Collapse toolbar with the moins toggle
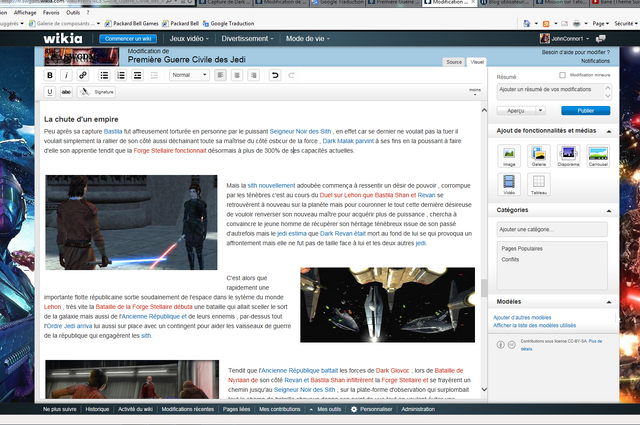Screen dimensions: 640x425 (x=475, y=91)
